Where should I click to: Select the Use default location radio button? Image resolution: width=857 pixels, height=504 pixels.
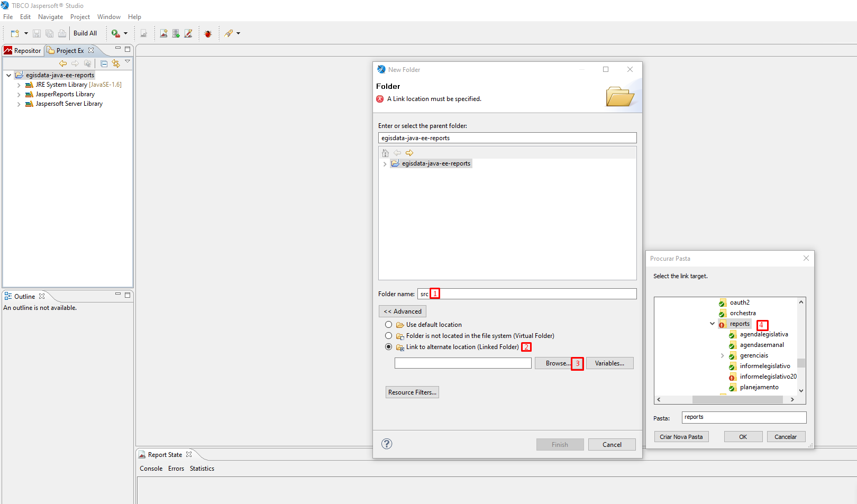point(389,325)
